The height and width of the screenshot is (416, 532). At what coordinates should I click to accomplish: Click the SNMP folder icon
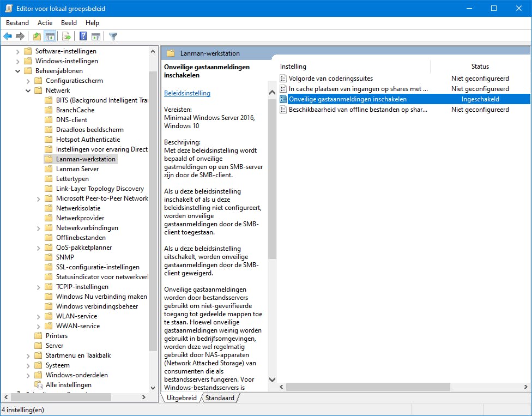click(x=49, y=257)
